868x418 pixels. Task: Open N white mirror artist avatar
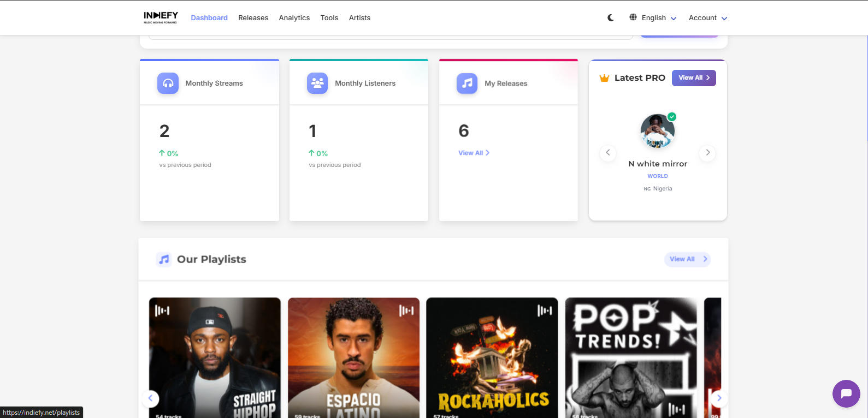657,131
